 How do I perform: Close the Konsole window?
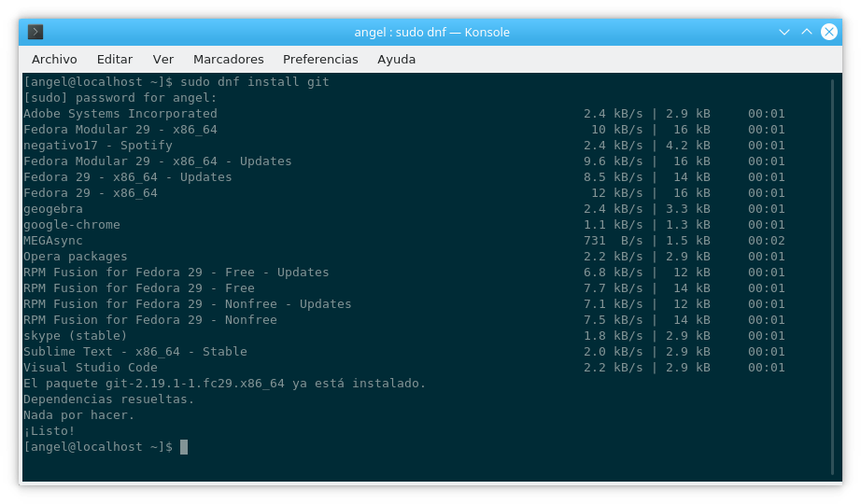(829, 32)
